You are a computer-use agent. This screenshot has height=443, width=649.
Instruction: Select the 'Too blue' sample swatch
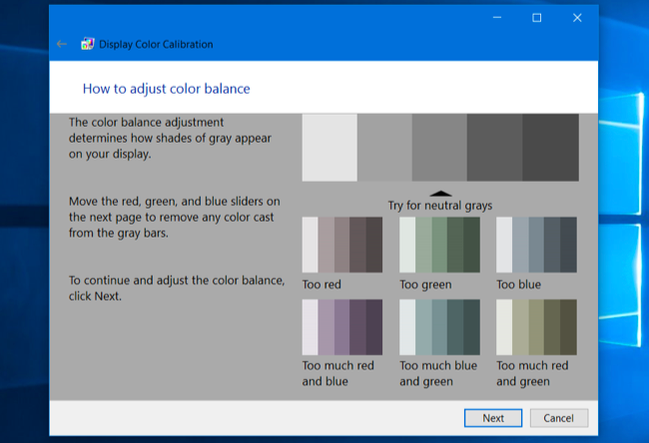536,245
